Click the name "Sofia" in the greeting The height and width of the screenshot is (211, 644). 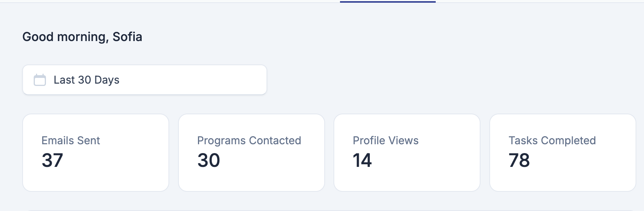coord(127,37)
